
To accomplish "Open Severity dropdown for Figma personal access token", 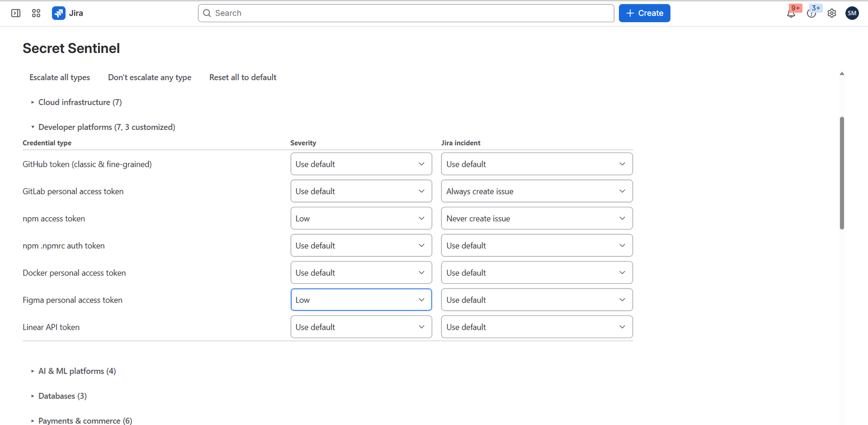I will [x=361, y=300].
